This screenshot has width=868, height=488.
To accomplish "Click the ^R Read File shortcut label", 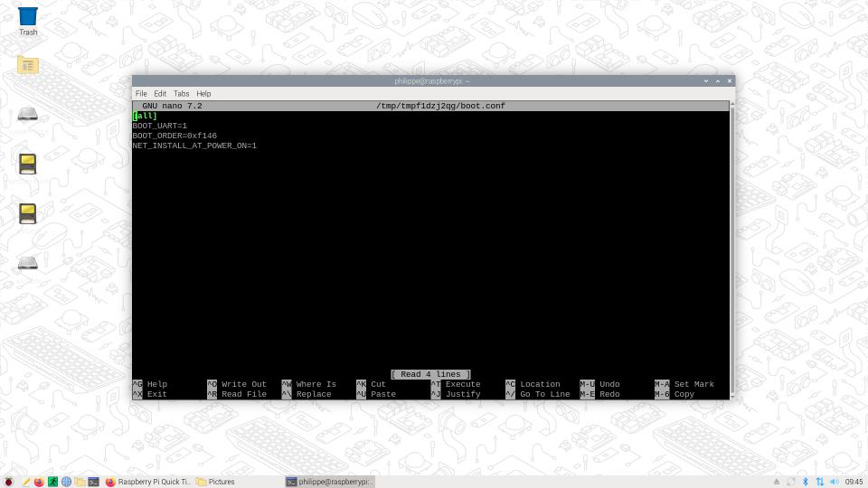I will 237,394.
